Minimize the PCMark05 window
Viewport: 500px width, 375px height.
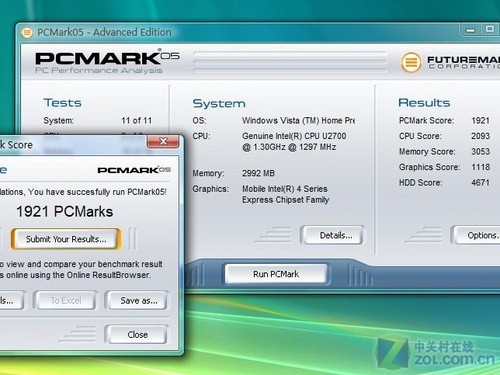click(471, 30)
